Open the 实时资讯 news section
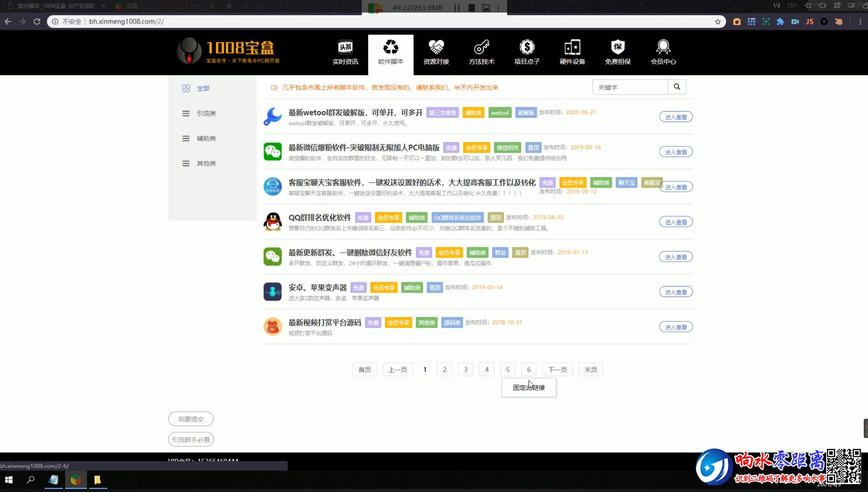 pyautogui.click(x=345, y=52)
